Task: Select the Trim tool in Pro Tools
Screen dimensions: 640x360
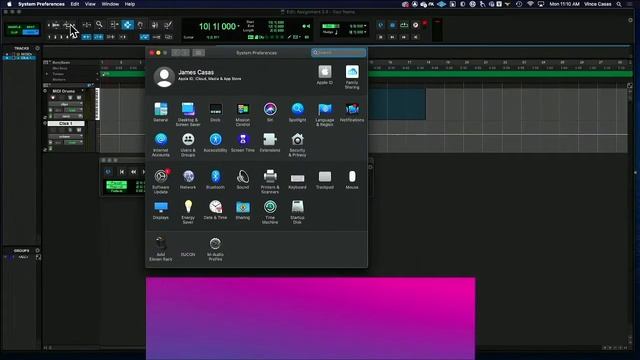Action: click(114, 25)
